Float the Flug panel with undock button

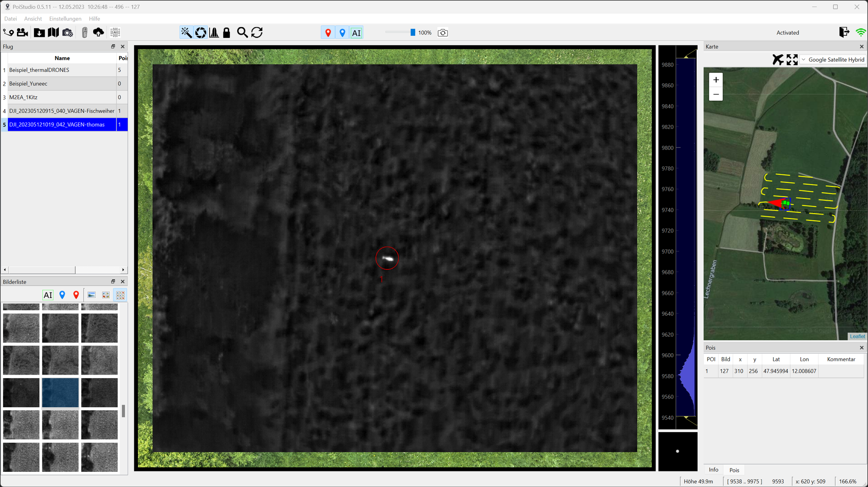tap(113, 46)
